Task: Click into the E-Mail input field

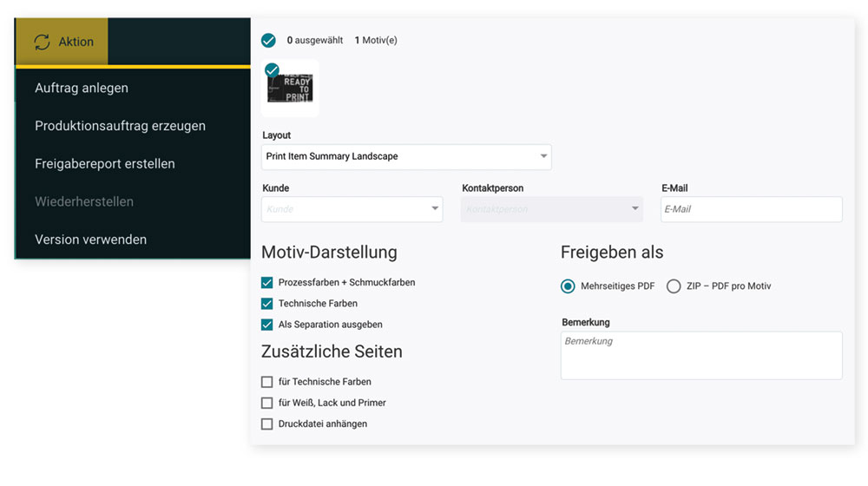Action: click(x=751, y=209)
